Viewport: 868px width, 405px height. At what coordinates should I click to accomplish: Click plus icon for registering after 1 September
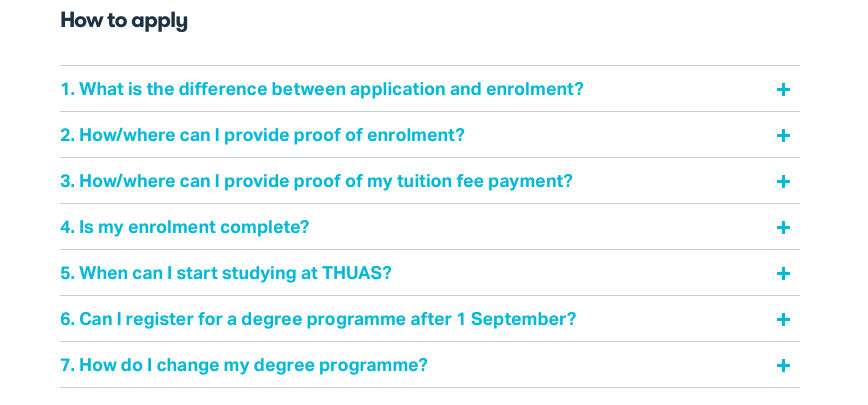pyautogui.click(x=783, y=320)
